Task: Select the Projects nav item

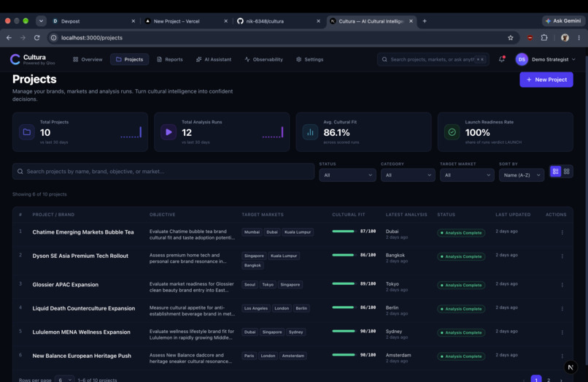Action: [x=129, y=59]
